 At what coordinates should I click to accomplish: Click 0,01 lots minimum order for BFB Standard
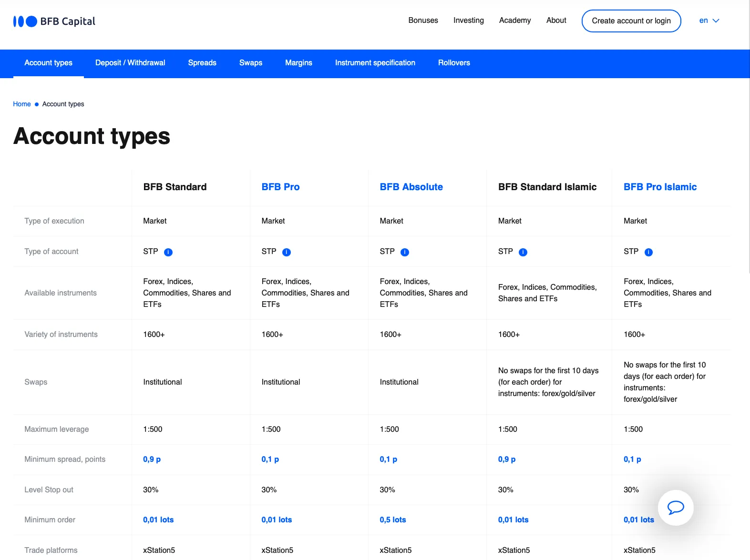(x=158, y=520)
